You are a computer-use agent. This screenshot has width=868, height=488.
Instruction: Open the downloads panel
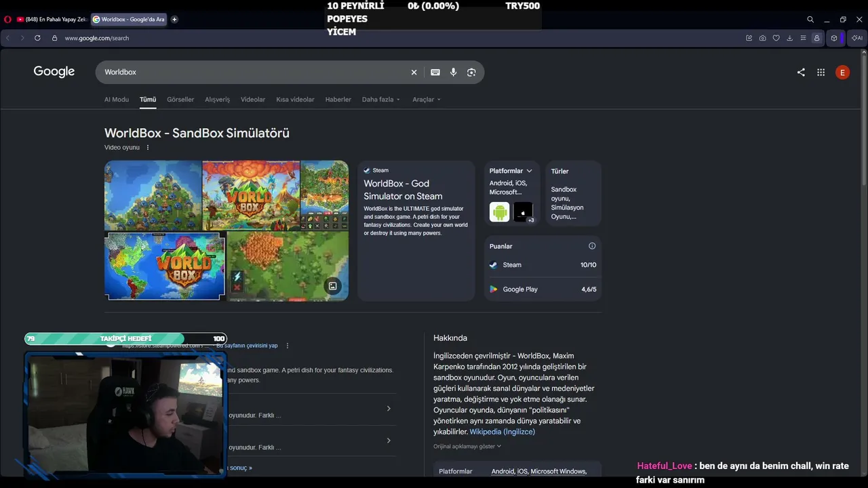(790, 38)
